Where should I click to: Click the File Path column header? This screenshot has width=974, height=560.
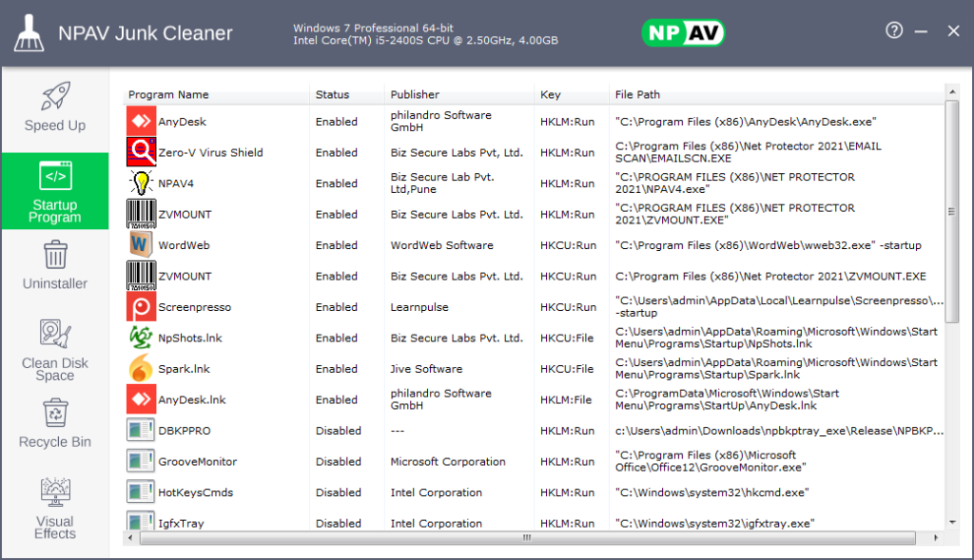pos(637,94)
